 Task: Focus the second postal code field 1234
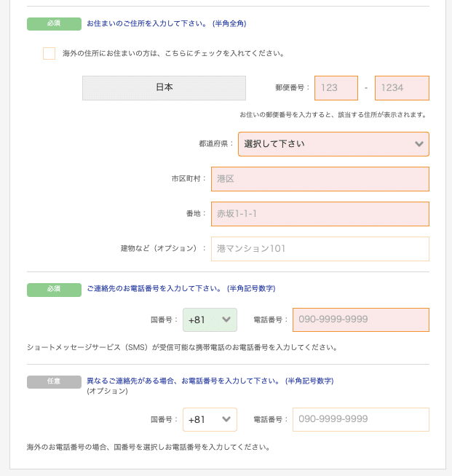point(402,88)
